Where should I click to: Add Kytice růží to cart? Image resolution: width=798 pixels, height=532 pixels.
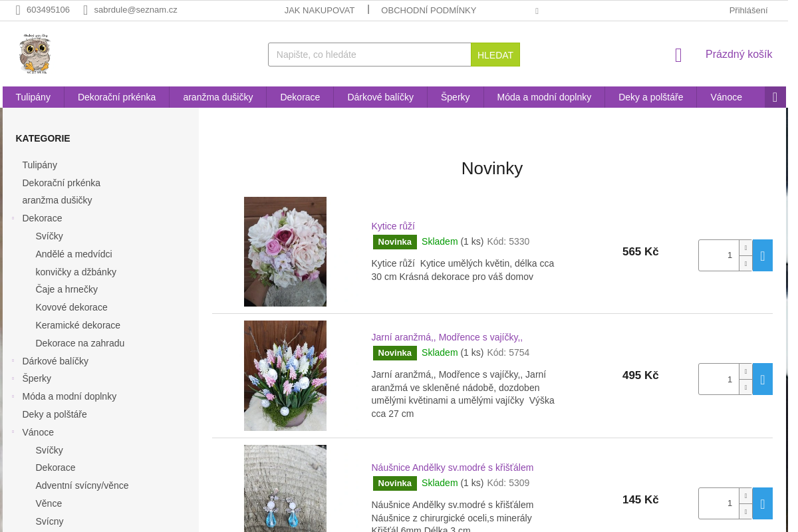coord(762,255)
